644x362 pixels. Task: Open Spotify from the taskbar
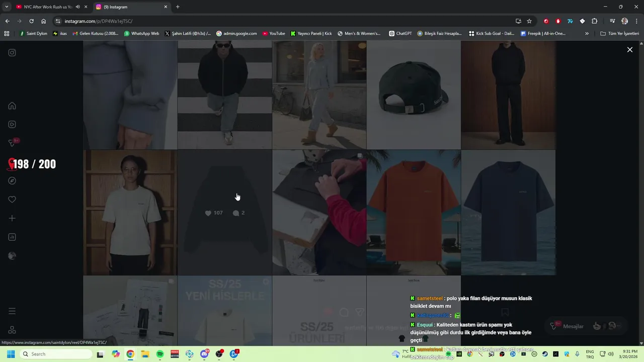coord(160,354)
